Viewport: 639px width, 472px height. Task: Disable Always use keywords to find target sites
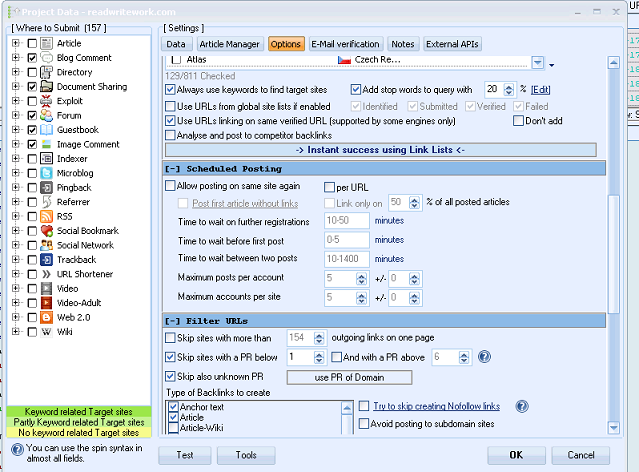coord(170,90)
